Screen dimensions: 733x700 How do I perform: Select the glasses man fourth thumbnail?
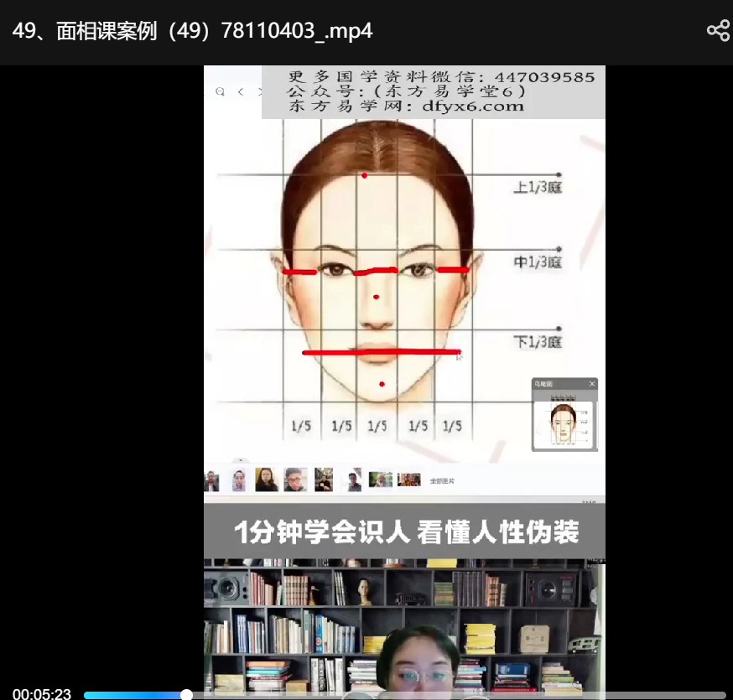tap(295, 480)
